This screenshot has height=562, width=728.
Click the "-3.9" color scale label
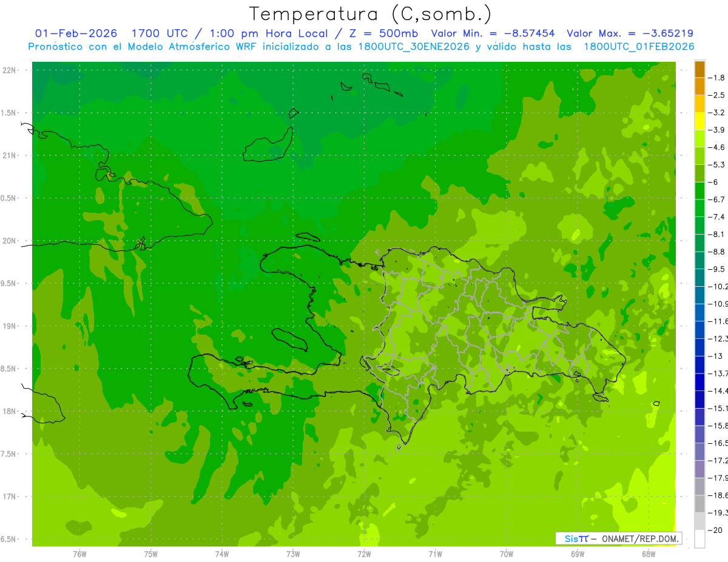[x=717, y=130]
